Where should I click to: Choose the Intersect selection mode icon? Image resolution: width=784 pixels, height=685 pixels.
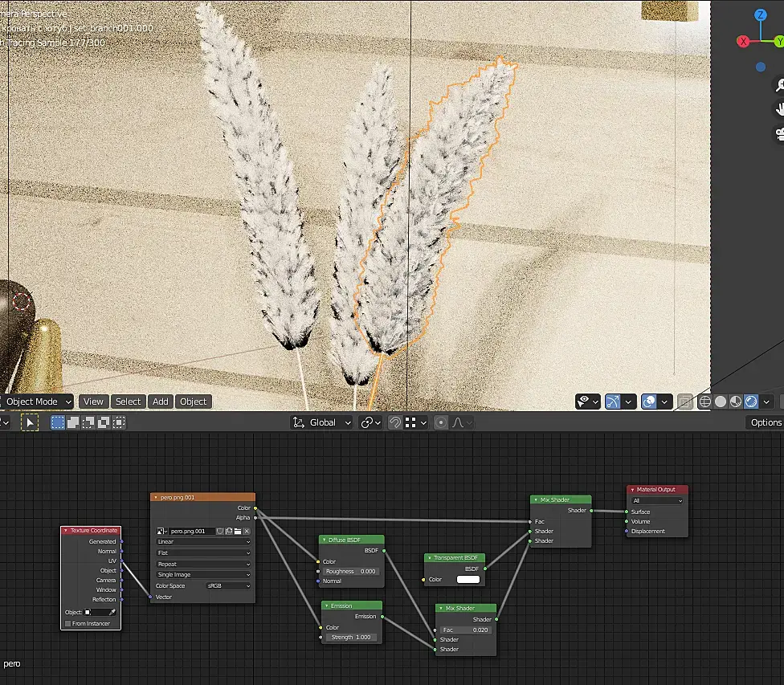(119, 423)
